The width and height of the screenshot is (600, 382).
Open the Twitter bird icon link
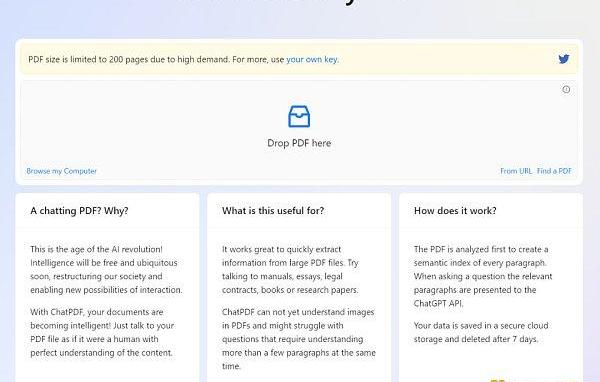563,59
